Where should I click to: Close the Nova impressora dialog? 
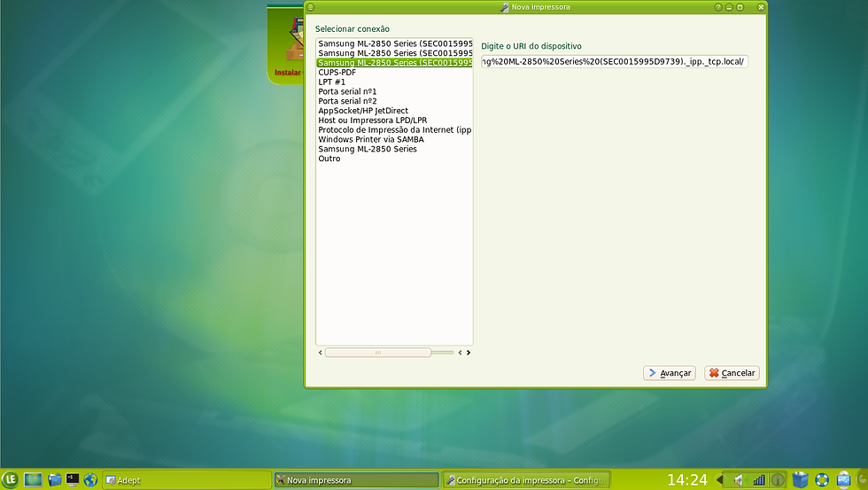761,7
